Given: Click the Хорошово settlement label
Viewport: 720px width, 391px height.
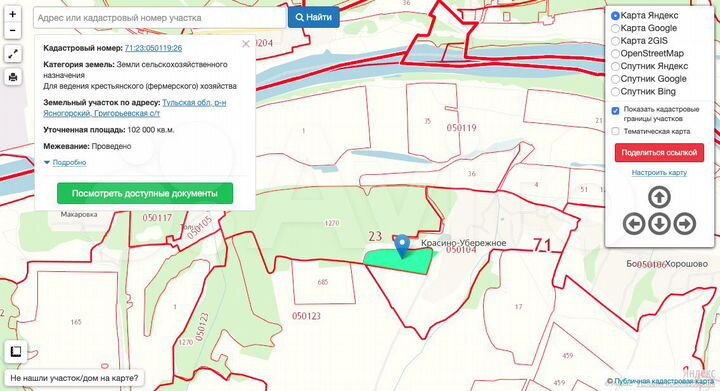Looking at the screenshot, I should pyautogui.click(x=686, y=264).
